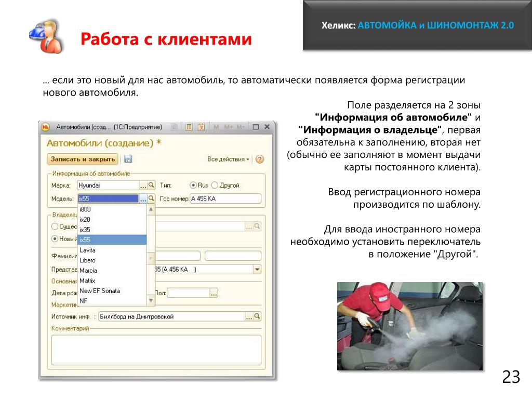Click the Пол input field
The width and height of the screenshot is (532, 399).
coord(188,293)
